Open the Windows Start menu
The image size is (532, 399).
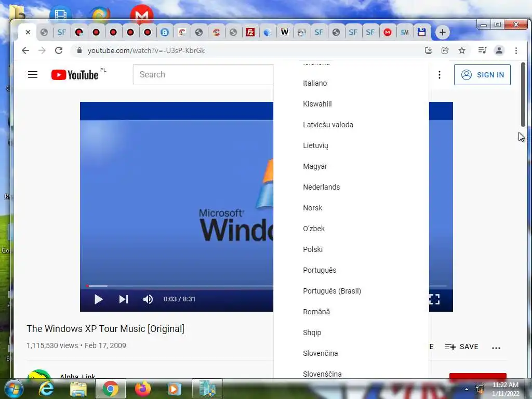click(x=13, y=389)
